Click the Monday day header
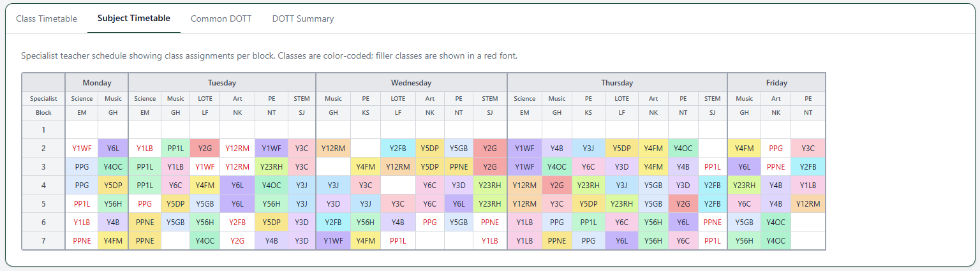This screenshot has height=271, width=980. click(x=97, y=82)
